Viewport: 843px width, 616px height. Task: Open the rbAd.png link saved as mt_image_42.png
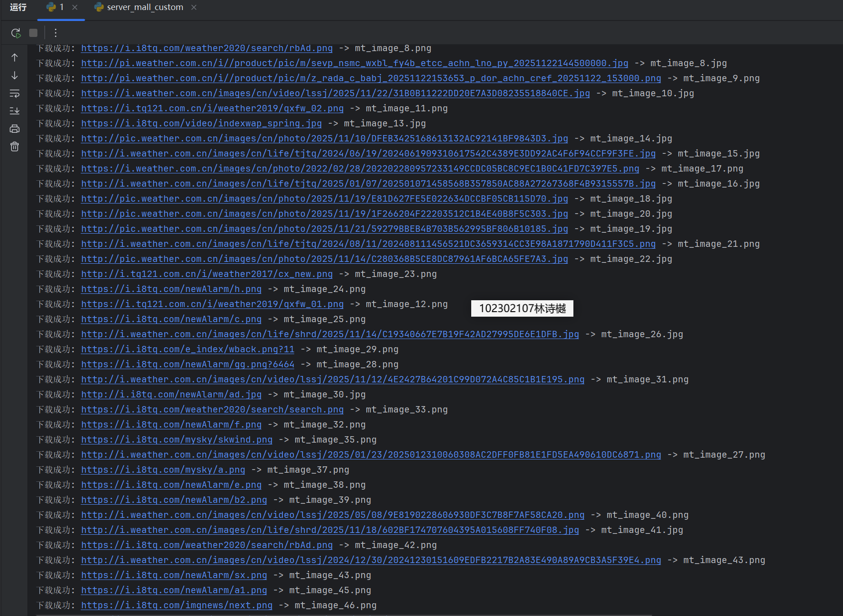point(207,545)
